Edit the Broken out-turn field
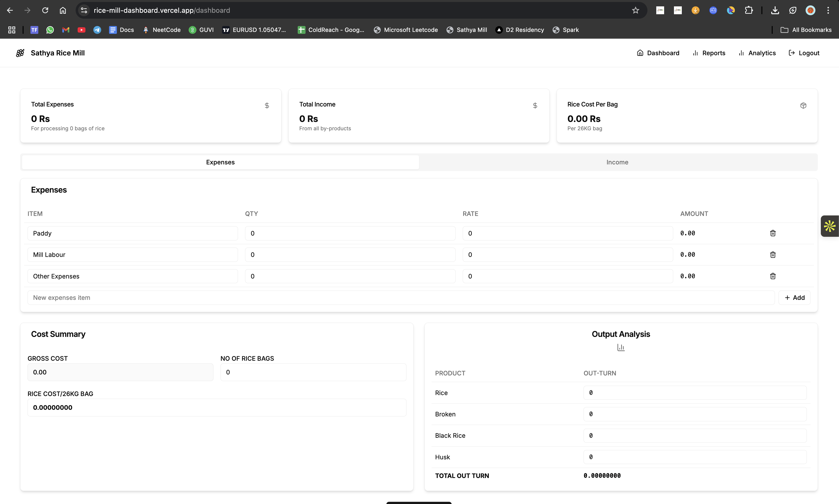Image resolution: width=839 pixels, height=504 pixels. pyautogui.click(x=695, y=414)
